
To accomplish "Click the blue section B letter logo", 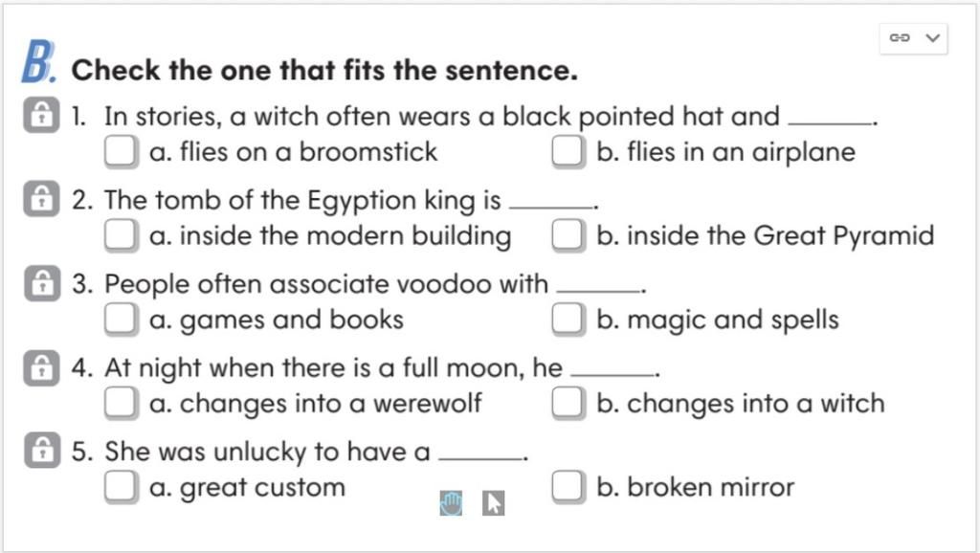I will (x=38, y=61).
